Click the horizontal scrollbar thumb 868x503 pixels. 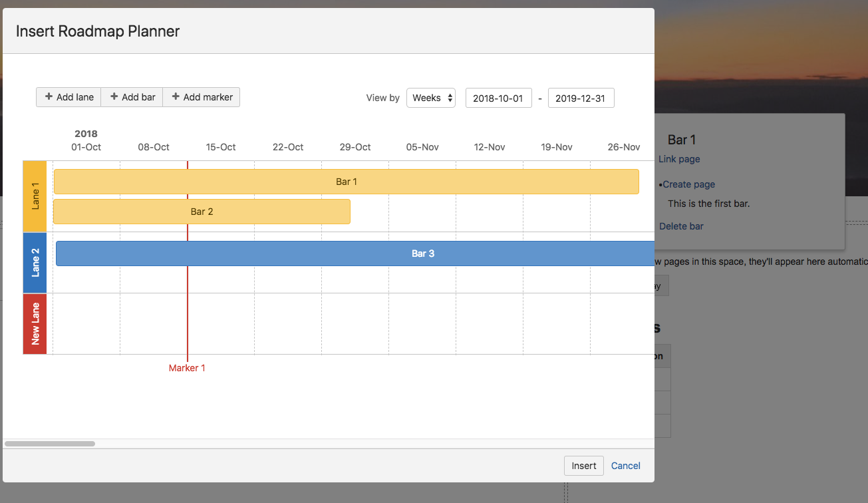tap(50, 444)
